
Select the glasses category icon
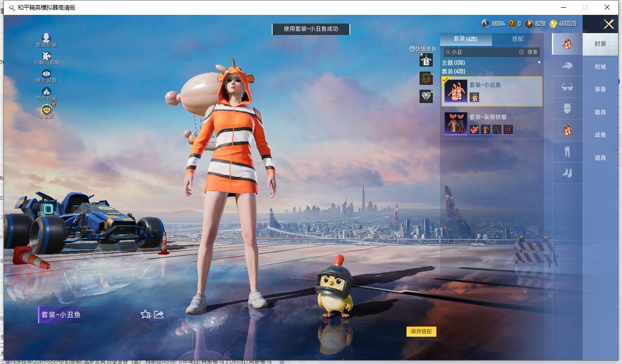[x=567, y=87]
